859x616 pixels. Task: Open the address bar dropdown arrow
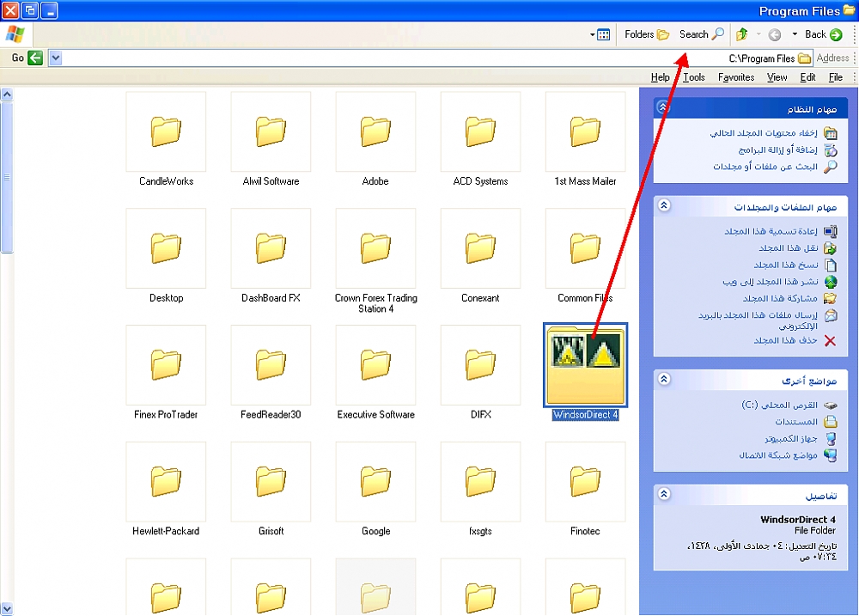click(56, 58)
